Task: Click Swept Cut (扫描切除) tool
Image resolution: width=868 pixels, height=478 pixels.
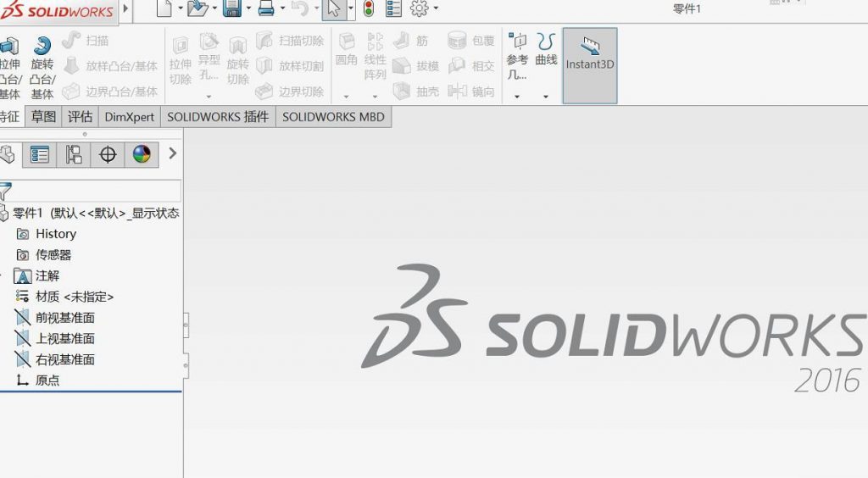Action: 290,41
